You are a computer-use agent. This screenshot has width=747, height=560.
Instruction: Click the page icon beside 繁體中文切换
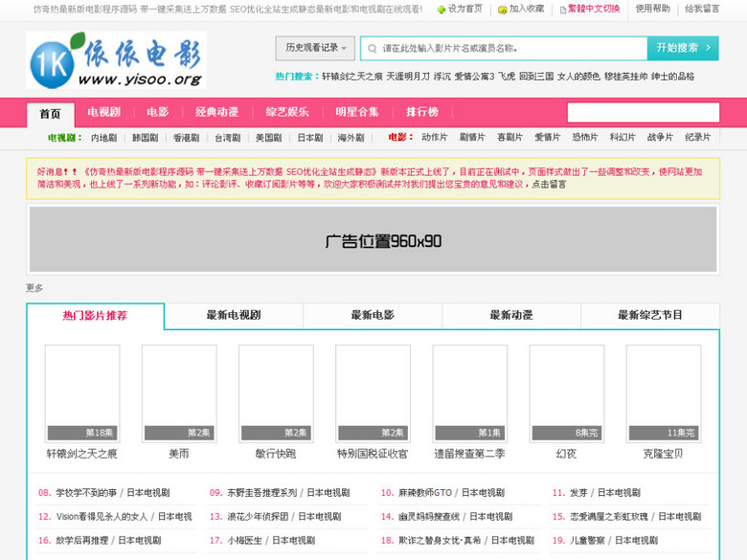pos(562,10)
